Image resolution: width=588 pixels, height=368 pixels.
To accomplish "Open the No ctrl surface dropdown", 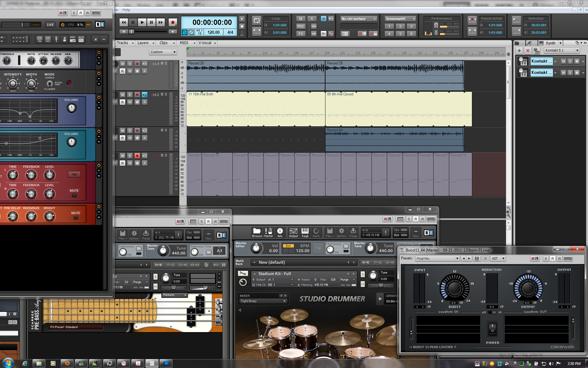I will (x=359, y=19).
